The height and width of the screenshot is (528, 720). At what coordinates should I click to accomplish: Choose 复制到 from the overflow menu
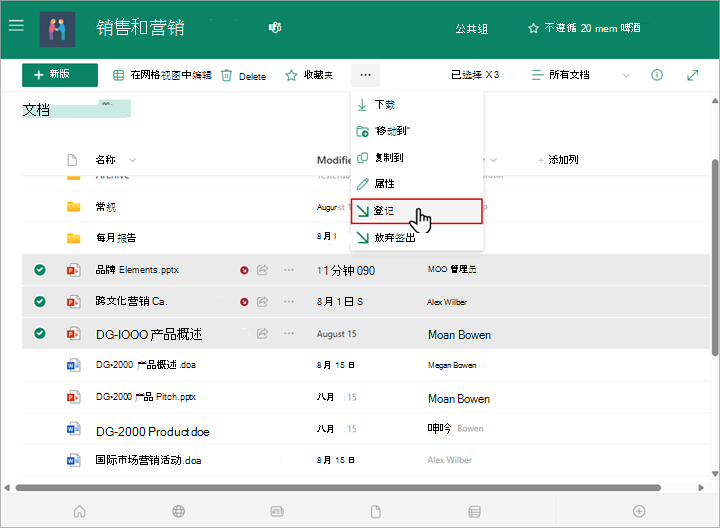pos(417,157)
